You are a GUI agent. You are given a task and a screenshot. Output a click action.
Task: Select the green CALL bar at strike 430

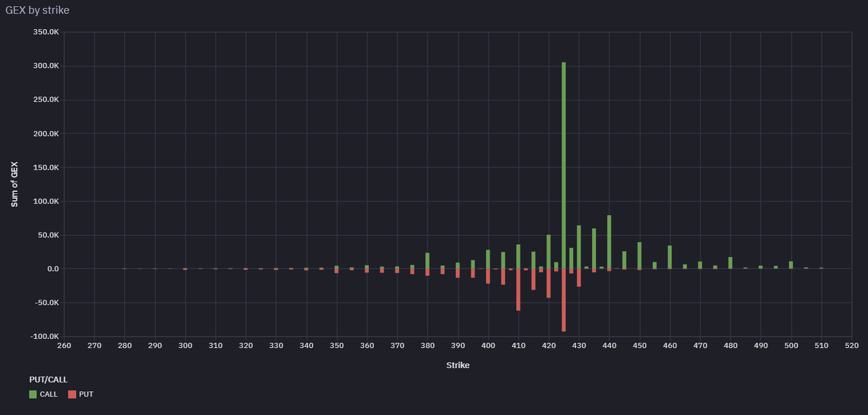[x=578, y=247]
